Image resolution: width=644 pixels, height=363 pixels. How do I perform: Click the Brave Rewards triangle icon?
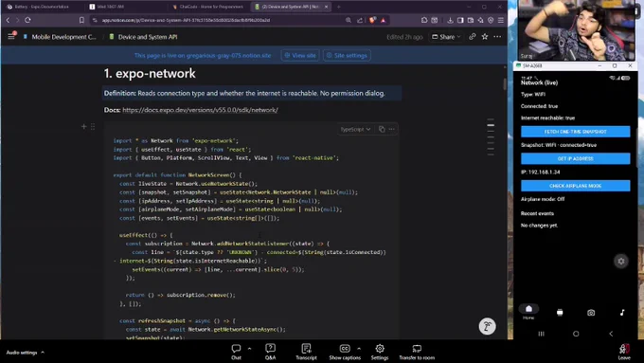click(384, 20)
